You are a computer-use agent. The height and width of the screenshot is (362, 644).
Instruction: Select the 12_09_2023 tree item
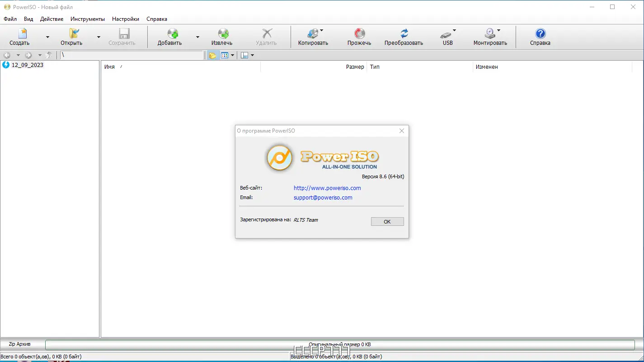(28, 65)
